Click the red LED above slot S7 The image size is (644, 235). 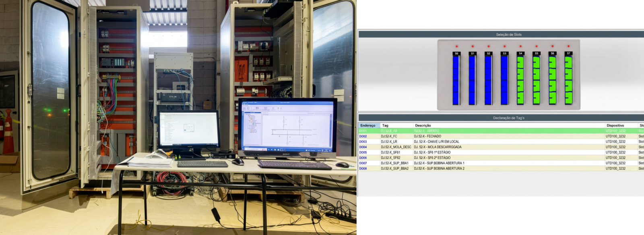pyautogui.click(x=568, y=46)
